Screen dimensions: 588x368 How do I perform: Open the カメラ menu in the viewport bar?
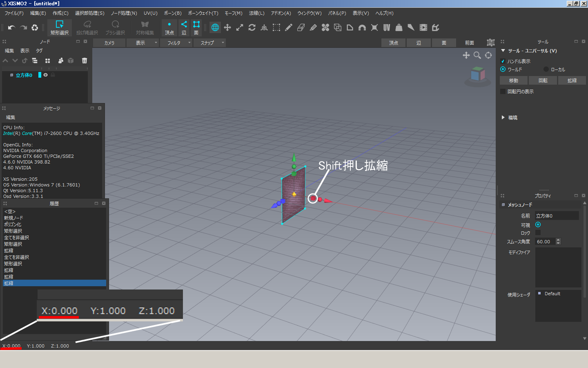coord(109,43)
